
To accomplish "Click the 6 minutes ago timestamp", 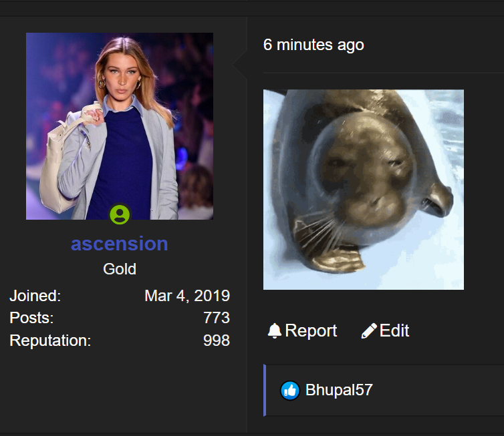I will (x=313, y=45).
